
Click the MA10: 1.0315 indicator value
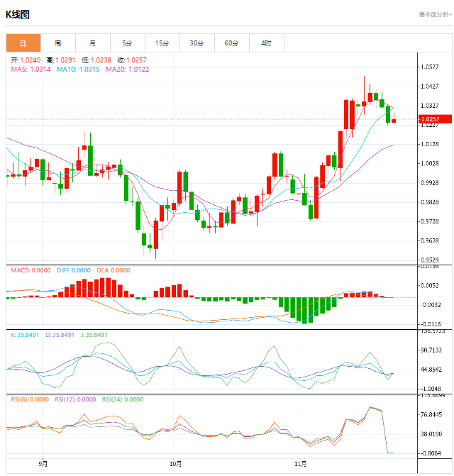pyautogui.click(x=78, y=70)
